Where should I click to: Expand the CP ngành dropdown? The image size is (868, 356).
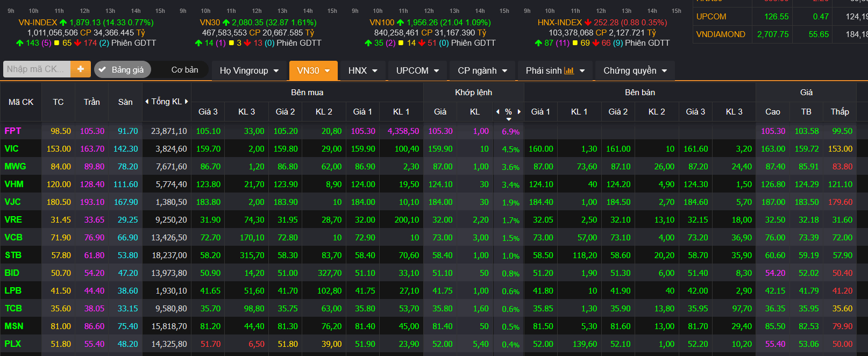(x=482, y=70)
